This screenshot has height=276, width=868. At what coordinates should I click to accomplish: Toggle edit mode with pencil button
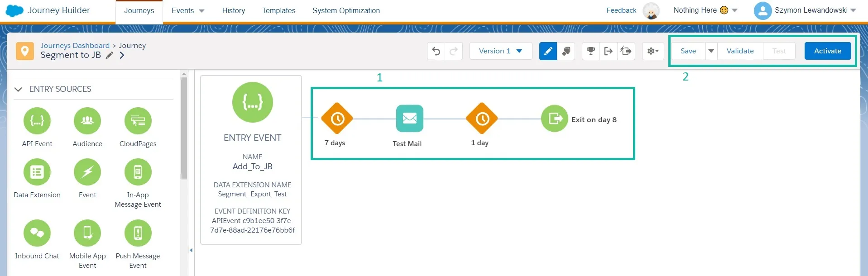click(x=548, y=51)
